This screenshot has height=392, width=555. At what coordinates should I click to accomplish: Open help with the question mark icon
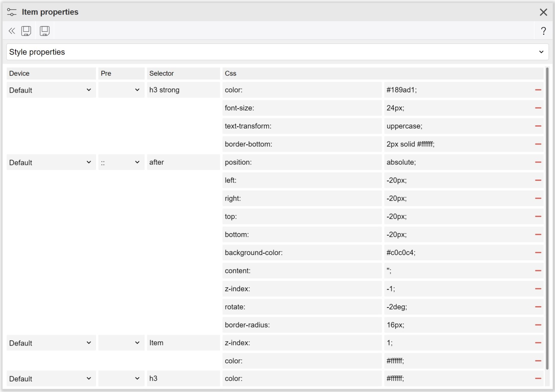coord(543,31)
